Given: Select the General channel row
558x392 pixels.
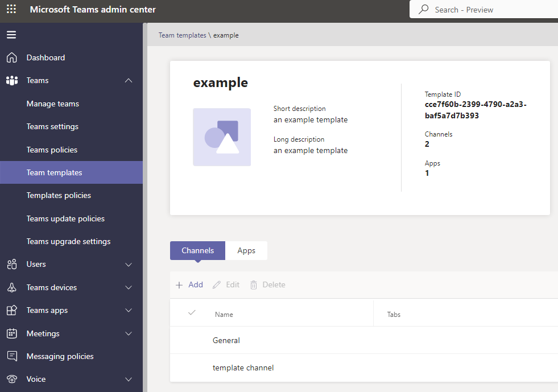Looking at the screenshot, I should (x=364, y=340).
